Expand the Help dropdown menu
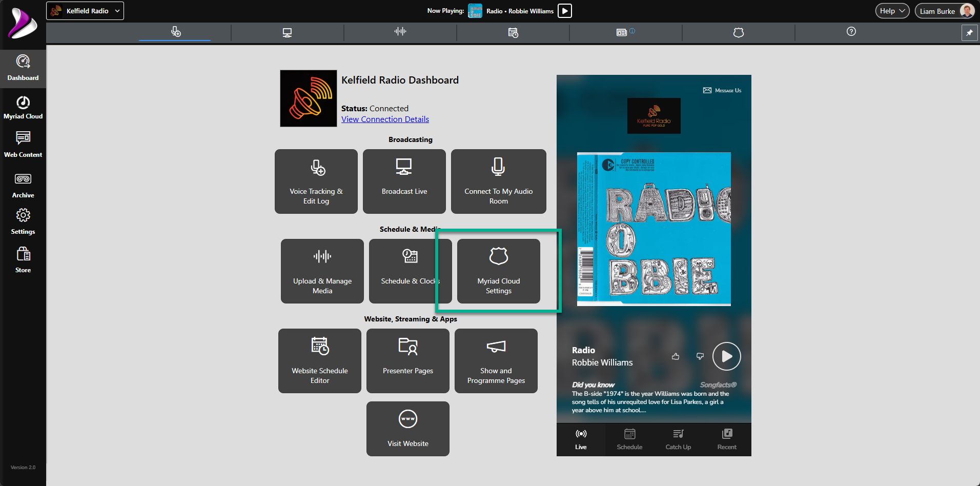 892,11
